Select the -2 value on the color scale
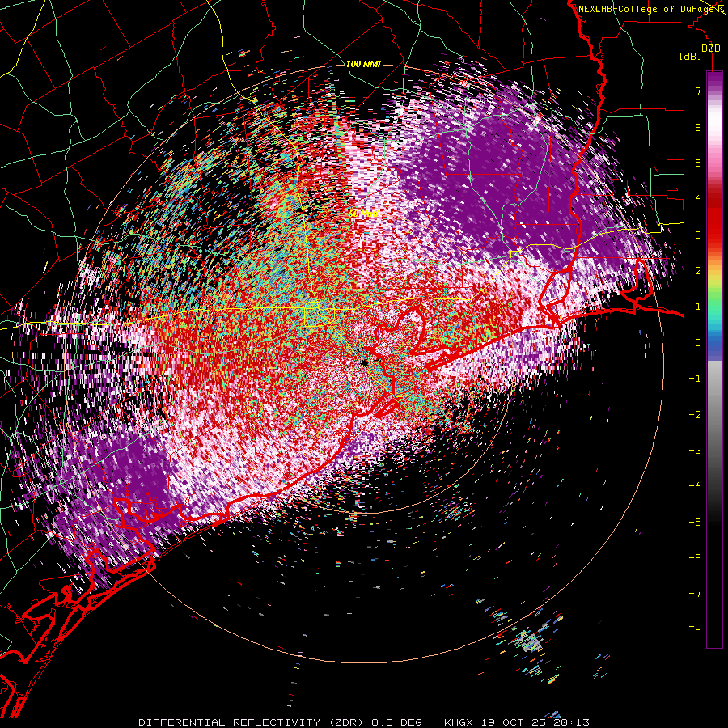This screenshot has width=728, height=728. coord(695,414)
